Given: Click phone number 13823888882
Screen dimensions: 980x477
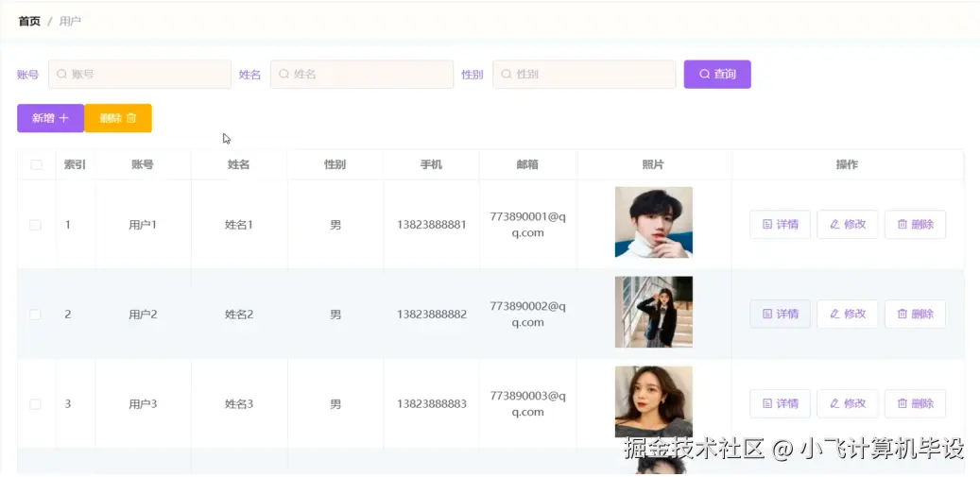Looking at the screenshot, I should click(x=432, y=314).
